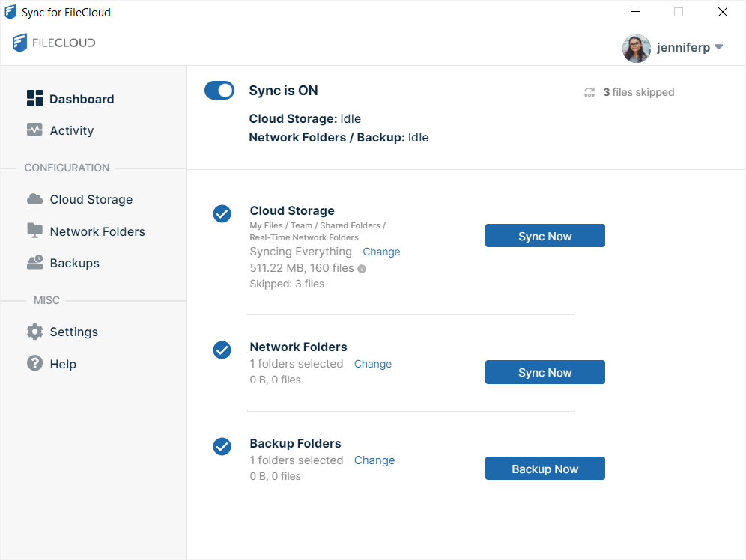The width and height of the screenshot is (746, 560).
Task: Uncheck the Network Folders checkmark
Action: point(222,350)
